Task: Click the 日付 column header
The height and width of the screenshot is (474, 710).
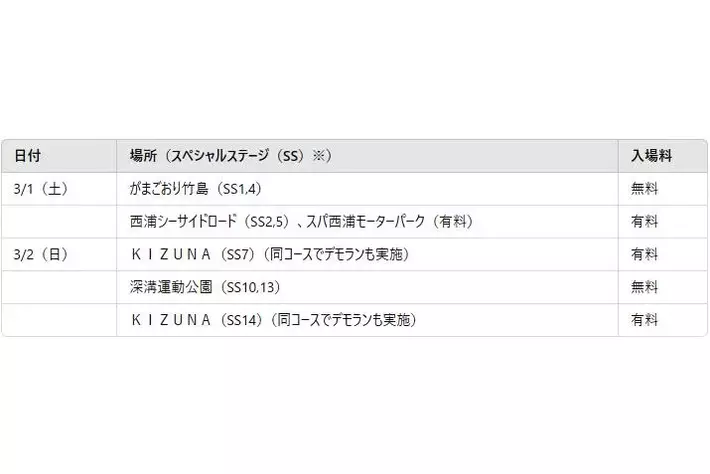Action: click(x=28, y=156)
